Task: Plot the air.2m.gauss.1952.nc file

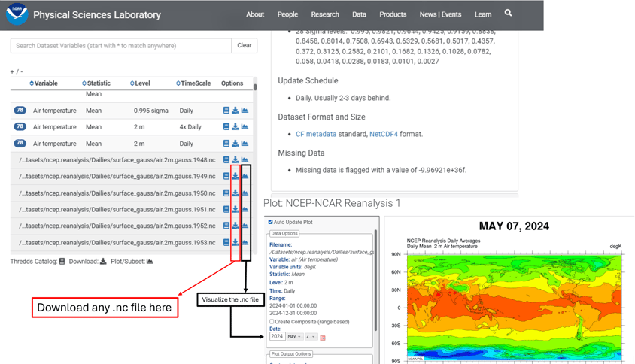Action: [245, 226]
